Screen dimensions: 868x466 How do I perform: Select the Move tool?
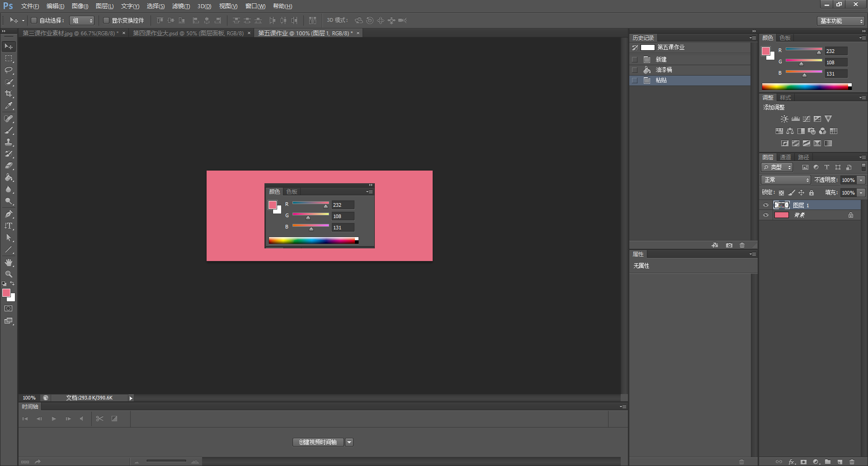(x=9, y=47)
